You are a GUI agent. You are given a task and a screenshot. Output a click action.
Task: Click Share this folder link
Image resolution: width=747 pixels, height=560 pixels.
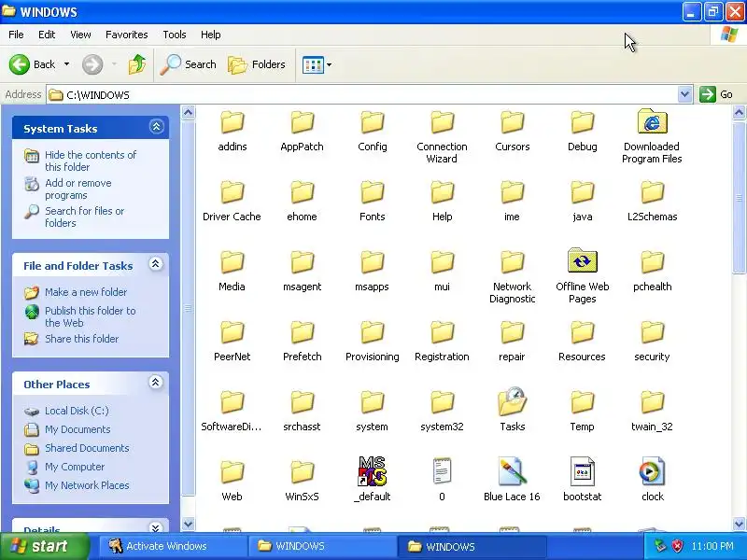click(x=81, y=339)
